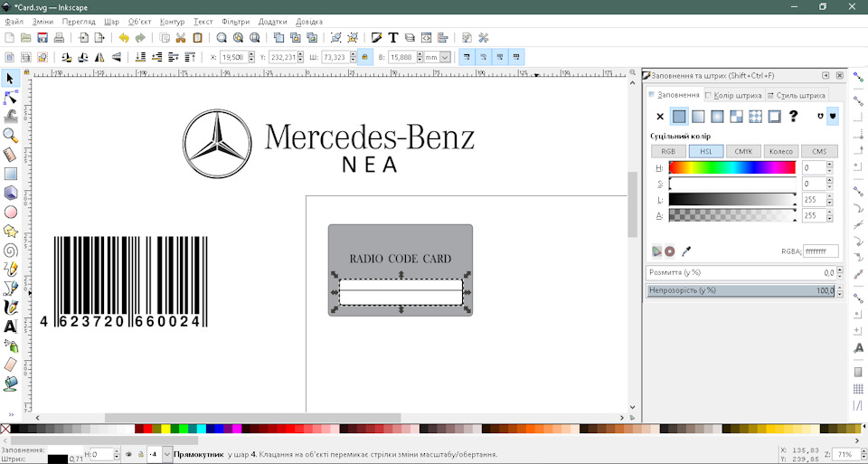
Task: Switch color mode to HSL
Action: (x=706, y=151)
